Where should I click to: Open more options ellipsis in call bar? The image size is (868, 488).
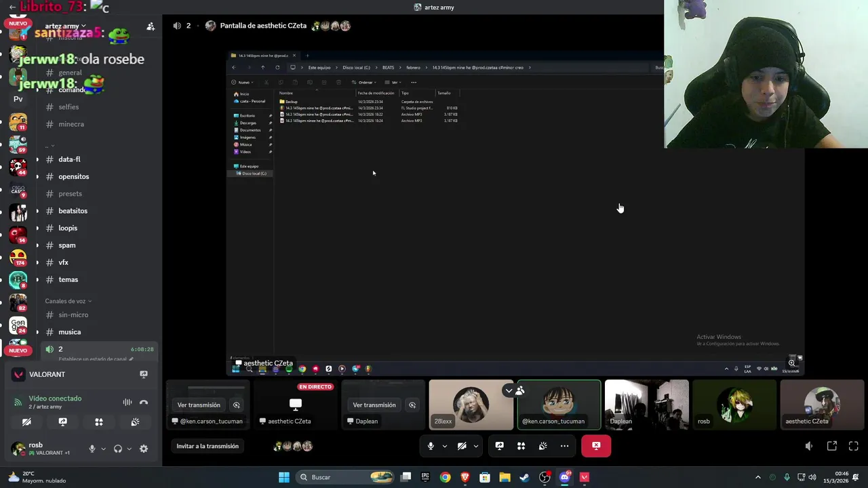(564, 446)
